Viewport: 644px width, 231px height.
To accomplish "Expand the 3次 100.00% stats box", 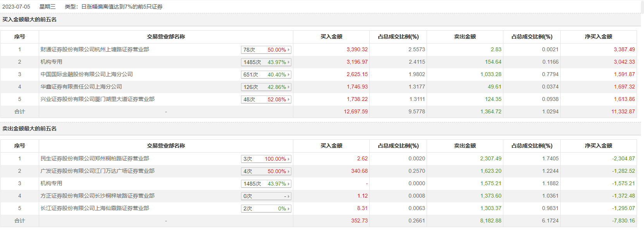I will (266, 159).
